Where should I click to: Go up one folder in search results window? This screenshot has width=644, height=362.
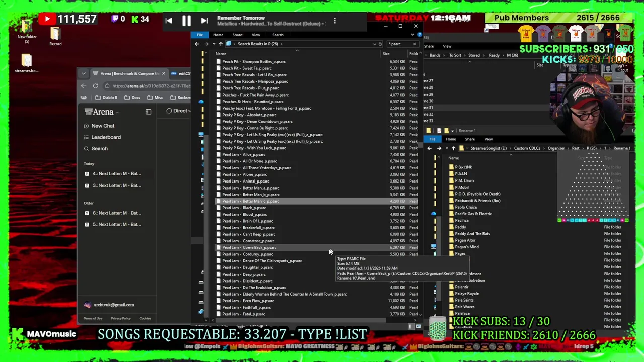click(220, 44)
